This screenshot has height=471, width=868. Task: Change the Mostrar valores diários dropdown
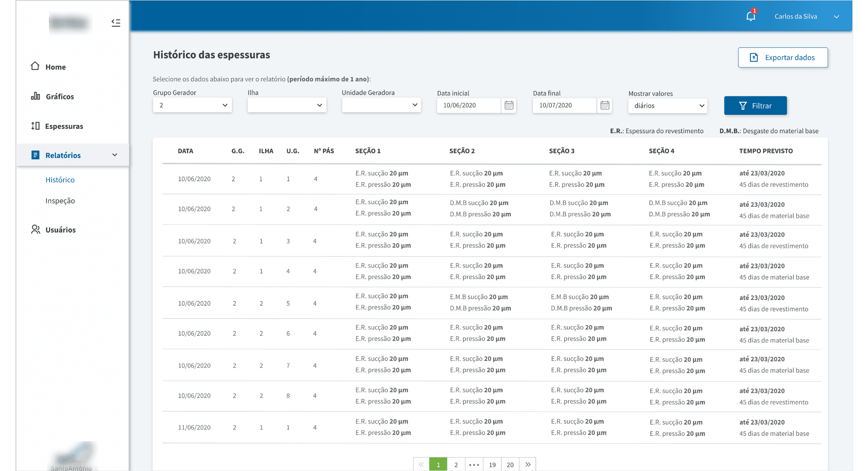(667, 106)
